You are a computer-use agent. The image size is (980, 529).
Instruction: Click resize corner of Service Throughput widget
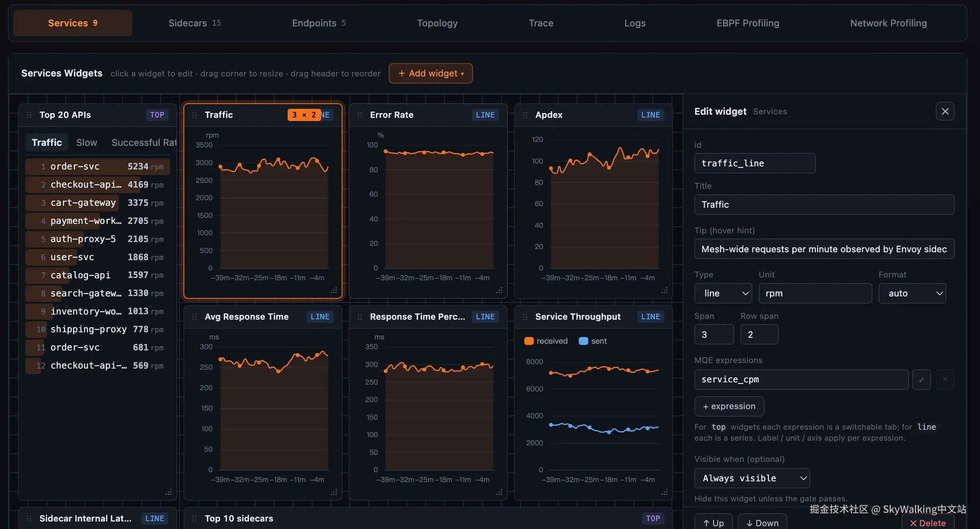tap(665, 492)
